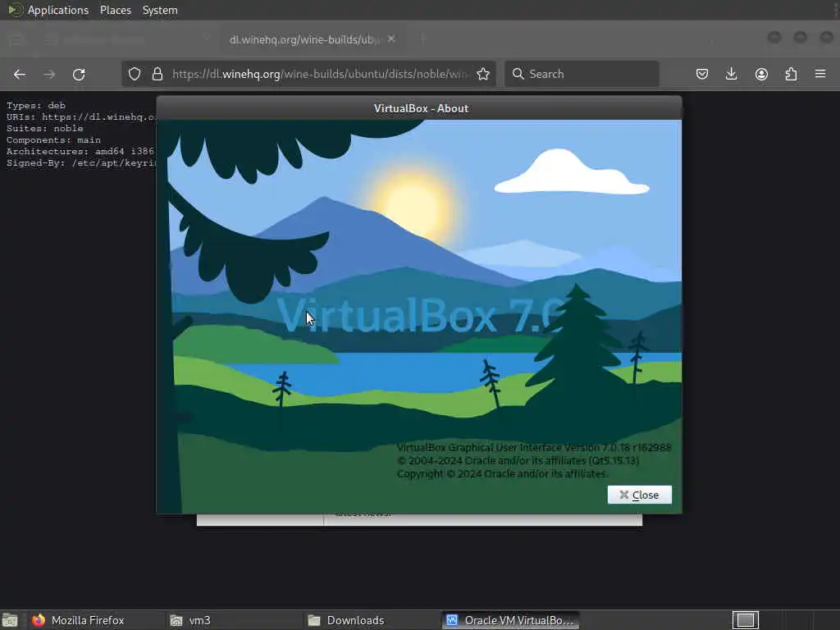View site security lock icon
Screen dimensions: 840x630
[157, 74]
